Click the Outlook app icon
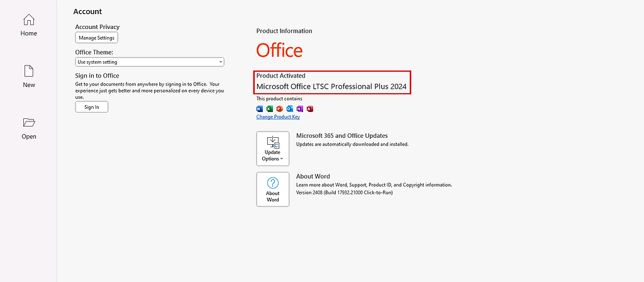Image resolution: width=644 pixels, height=282 pixels. click(289, 109)
